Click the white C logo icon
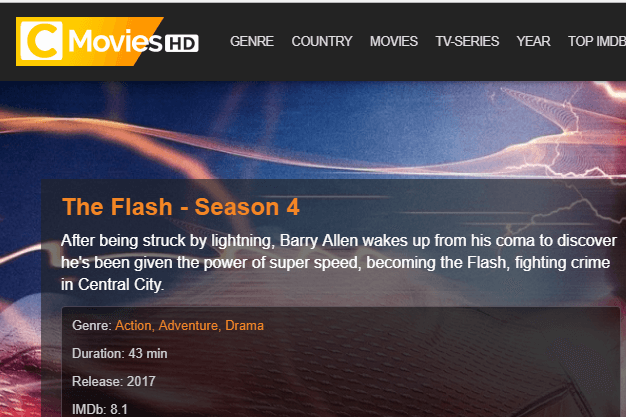The height and width of the screenshot is (417, 626). (42, 41)
